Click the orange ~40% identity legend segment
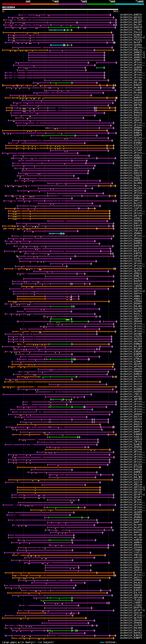Image resolution: width=146 pixels, height=644 pixels. click(45, 4)
